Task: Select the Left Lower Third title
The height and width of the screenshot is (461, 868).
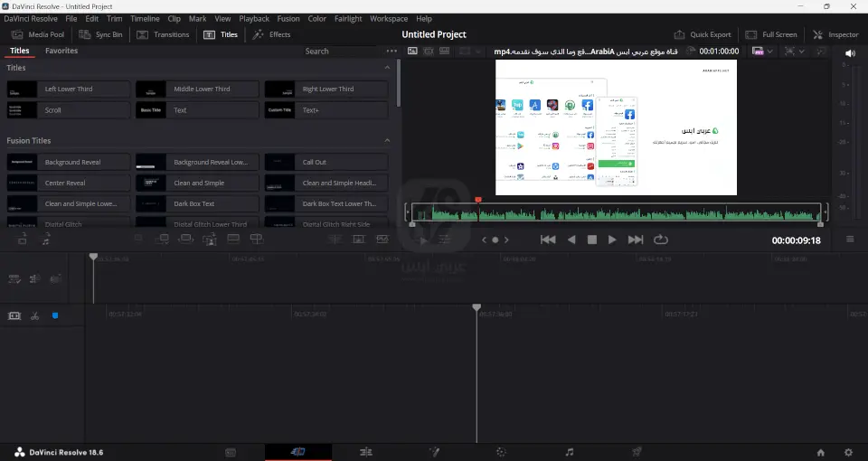Action: click(x=69, y=89)
